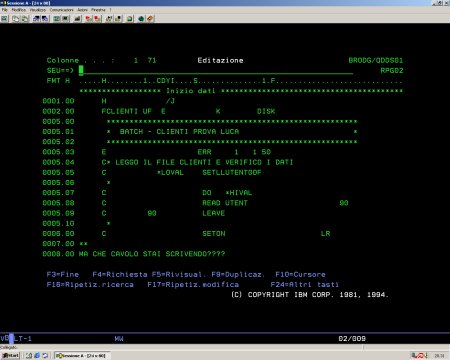Click the BRODG/QDDS01 source file name
The width and height of the screenshot is (450, 360).
click(376, 60)
